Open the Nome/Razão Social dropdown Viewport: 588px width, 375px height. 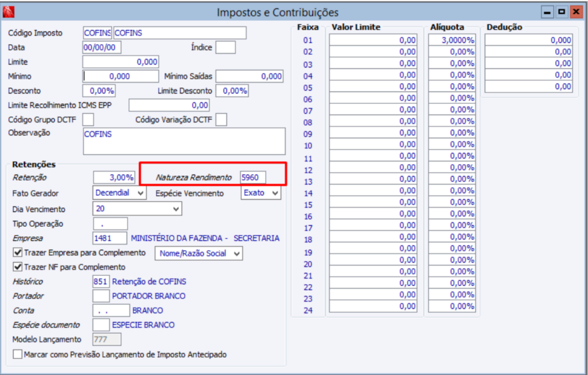199,253
